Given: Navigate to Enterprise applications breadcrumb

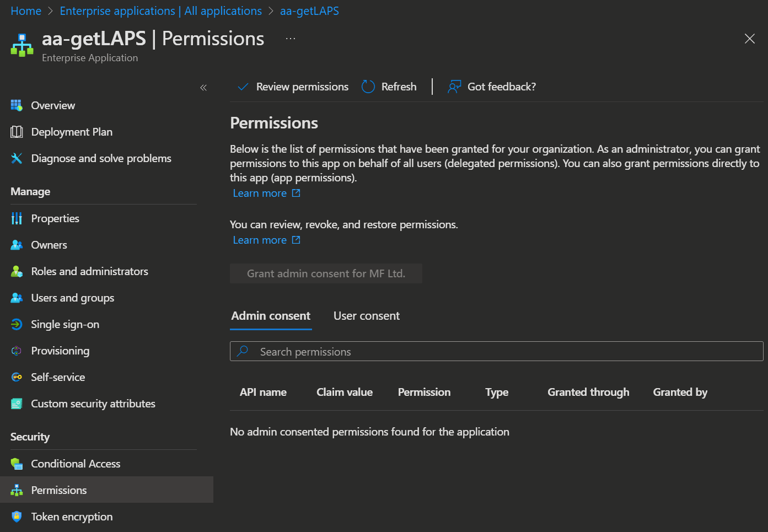Looking at the screenshot, I should (x=160, y=11).
